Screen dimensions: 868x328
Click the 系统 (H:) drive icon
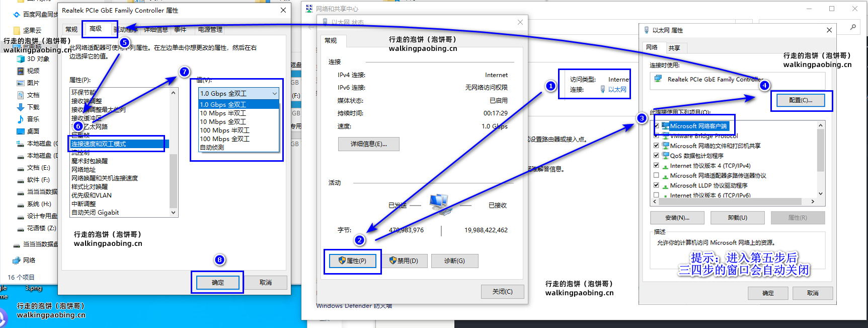click(x=21, y=204)
